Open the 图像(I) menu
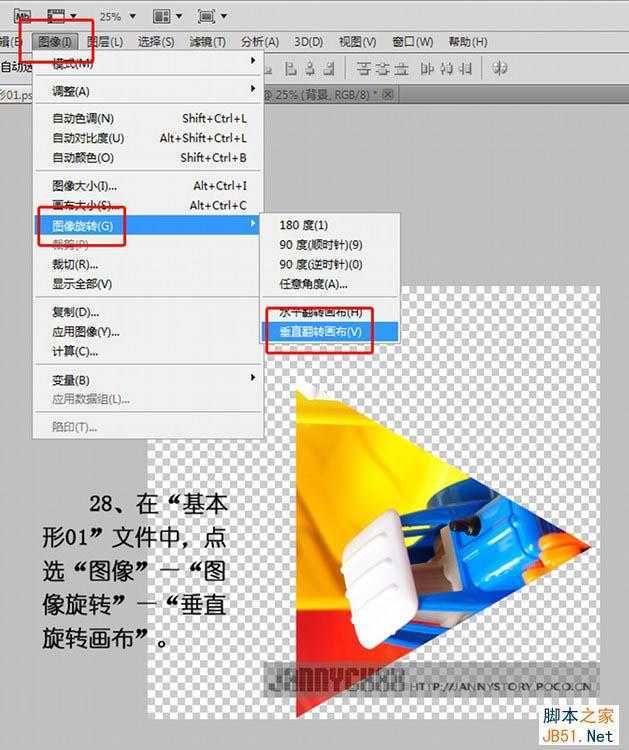The width and height of the screenshot is (629, 750). (x=55, y=42)
